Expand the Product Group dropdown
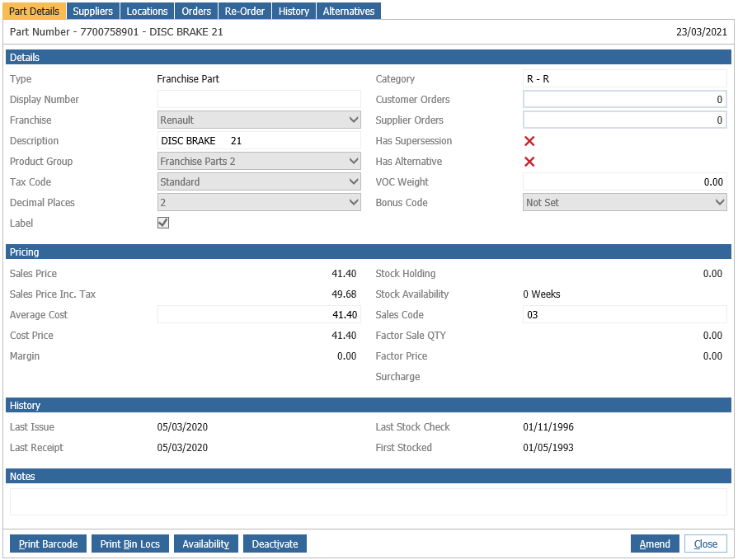This screenshot has width=738, height=560. pyautogui.click(x=259, y=162)
